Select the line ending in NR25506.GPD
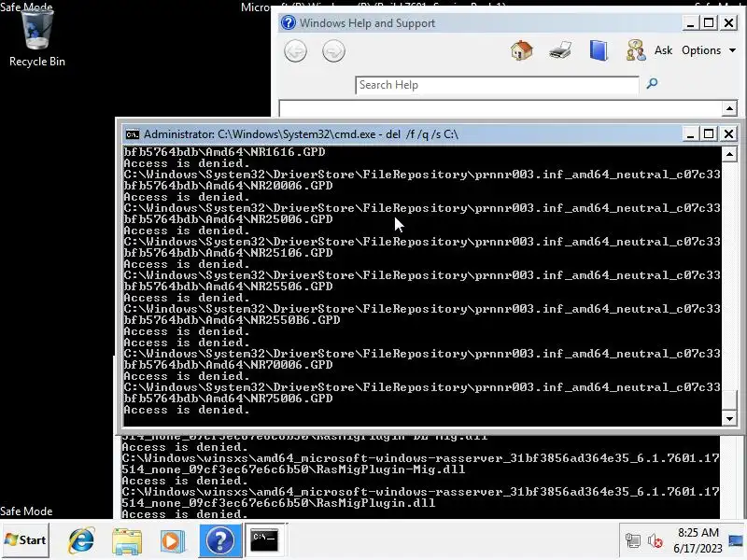 [x=228, y=287]
